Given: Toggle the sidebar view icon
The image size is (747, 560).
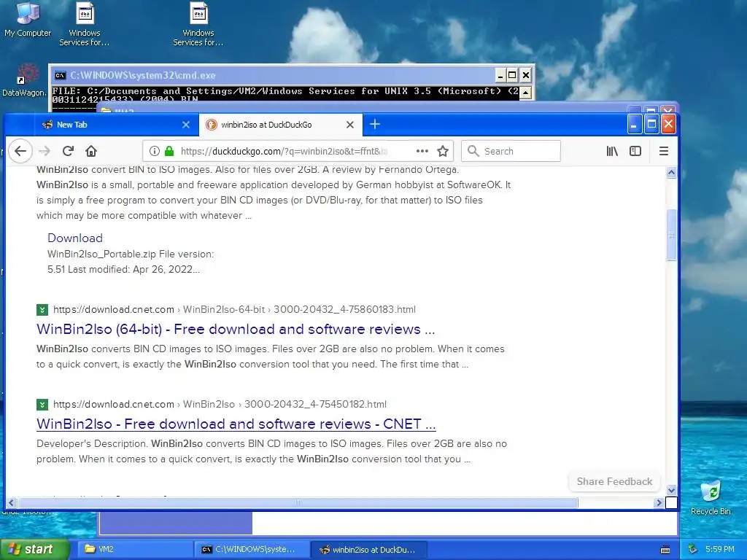Looking at the screenshot, I should (635, 151).
